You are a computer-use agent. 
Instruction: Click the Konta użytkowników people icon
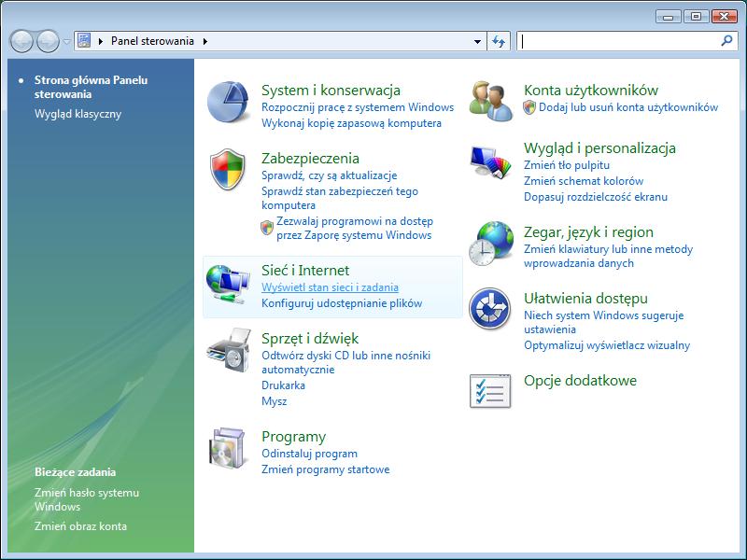click(x=490, y=101)
